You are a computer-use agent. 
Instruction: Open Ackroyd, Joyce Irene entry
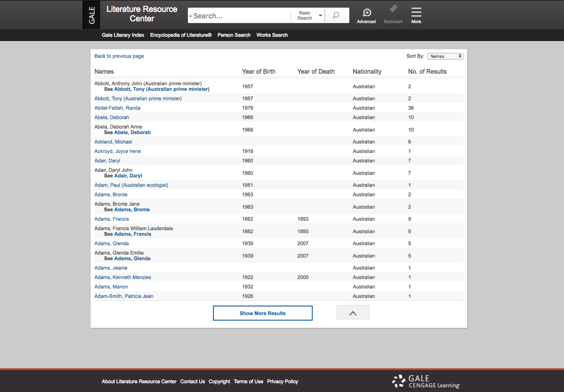[x=118, y=151]
